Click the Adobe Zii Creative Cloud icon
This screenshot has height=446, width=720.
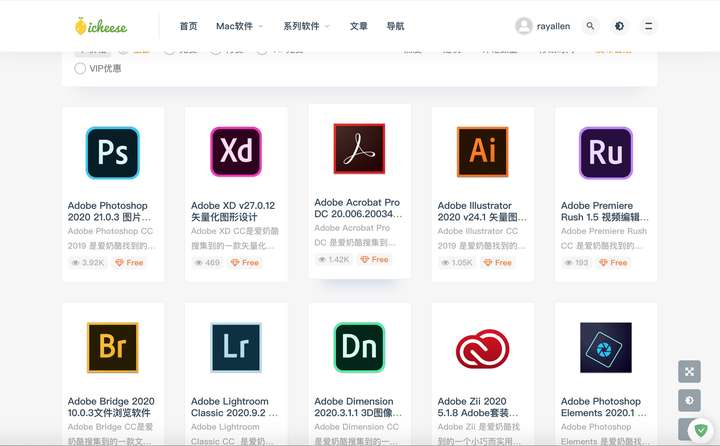click(483, 349)
